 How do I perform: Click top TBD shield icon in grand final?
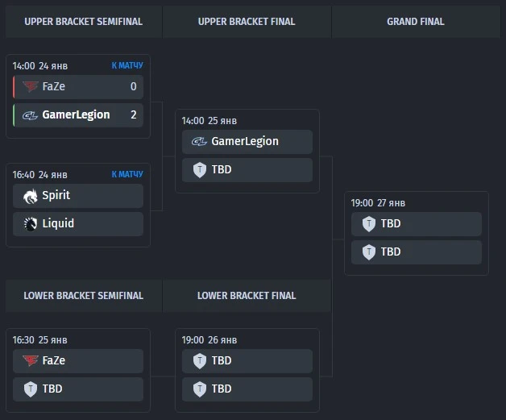(369, 224)
